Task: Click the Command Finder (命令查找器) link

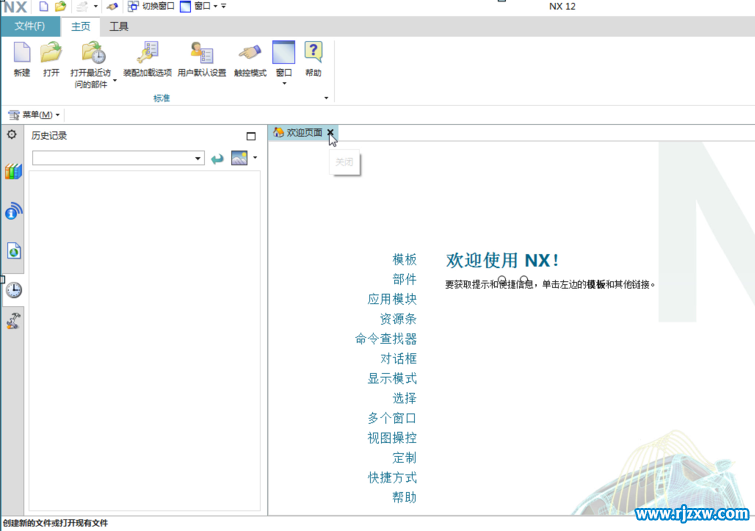Action: click(x=386, y=338)
